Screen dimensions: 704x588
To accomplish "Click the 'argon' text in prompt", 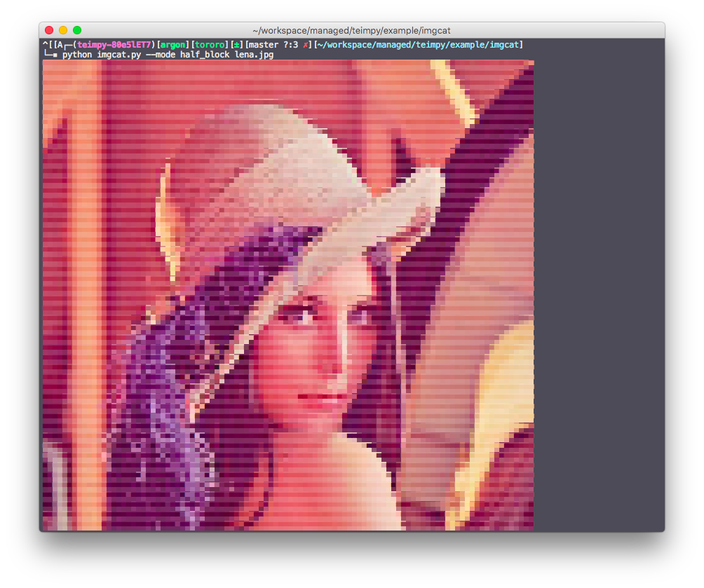I will point(173,45).
